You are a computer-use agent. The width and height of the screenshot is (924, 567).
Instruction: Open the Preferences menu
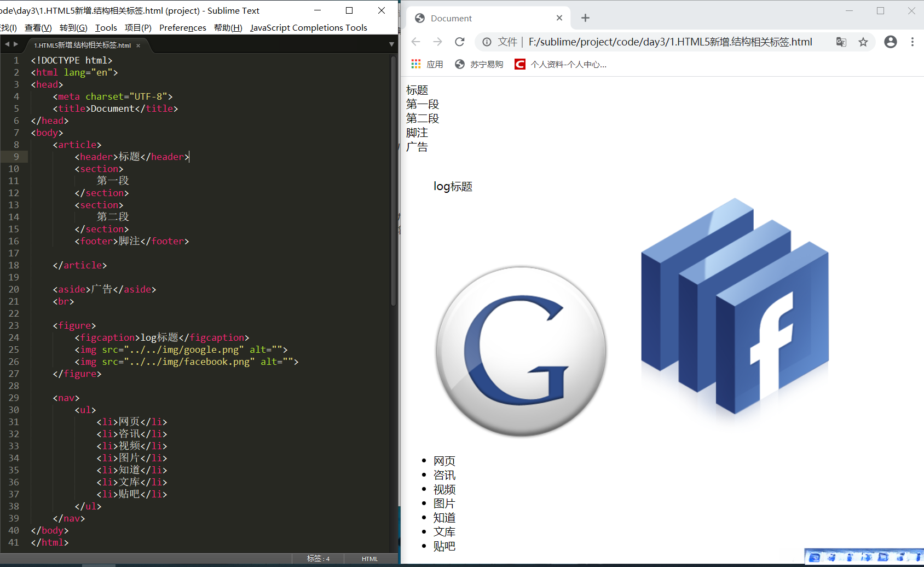(183, 28)
